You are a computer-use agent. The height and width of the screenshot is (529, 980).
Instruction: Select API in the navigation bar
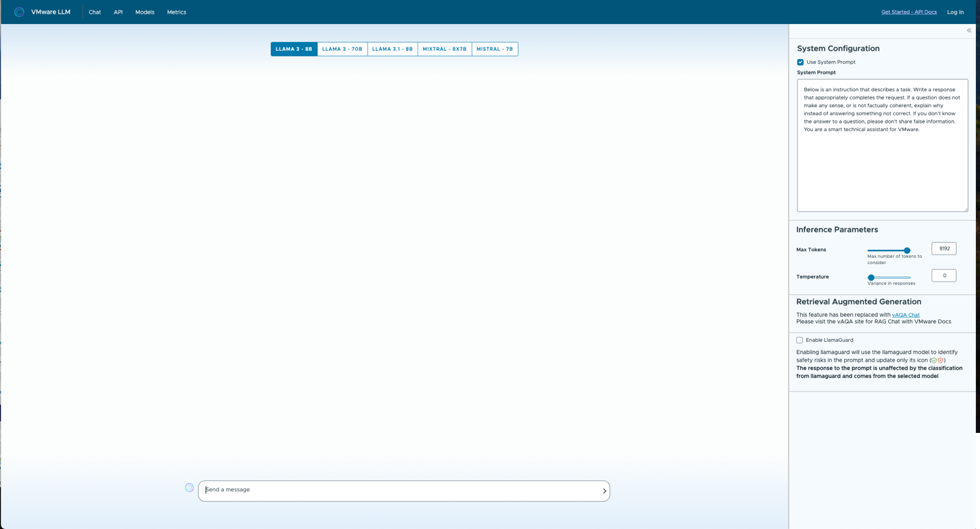click(x=117, y=12)
